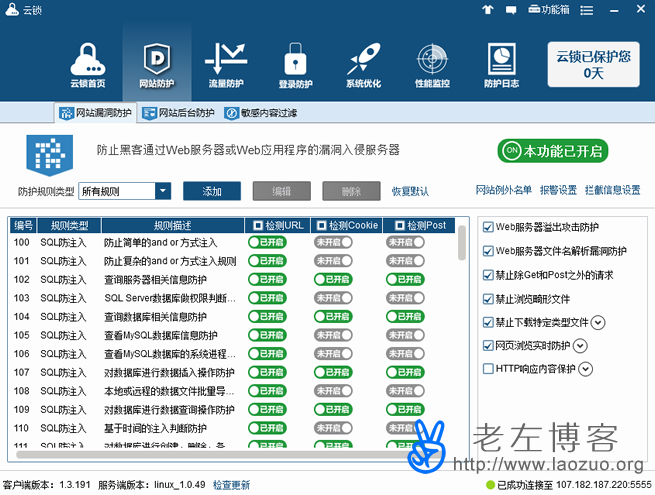The height and width of the screenshot is (495, 655).
Task: Expand 网页浏览实时防护 options
Action: click(580, 346)
